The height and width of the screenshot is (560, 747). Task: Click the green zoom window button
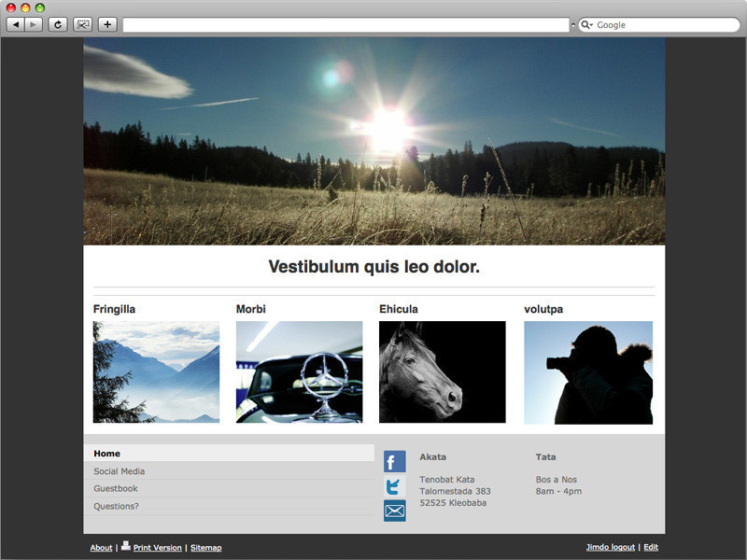click(40, 7)
